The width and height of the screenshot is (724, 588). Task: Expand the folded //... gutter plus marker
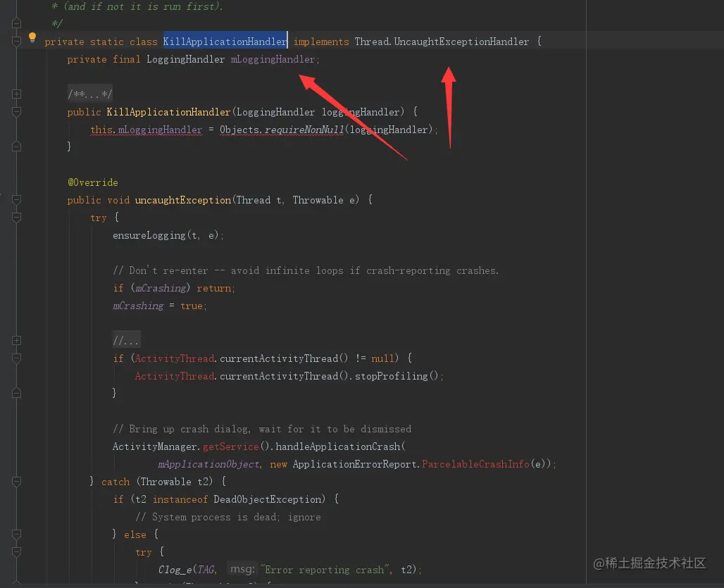pyautogui.click(x=16, y=341)
